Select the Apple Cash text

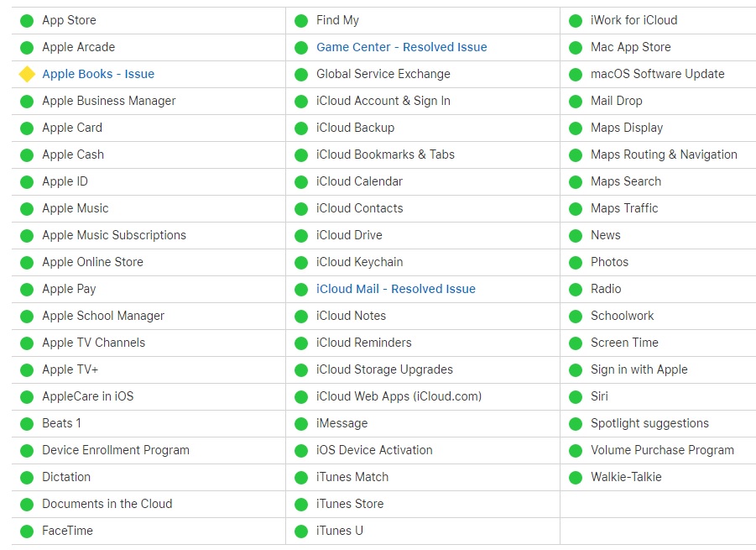tap(73, 155)
